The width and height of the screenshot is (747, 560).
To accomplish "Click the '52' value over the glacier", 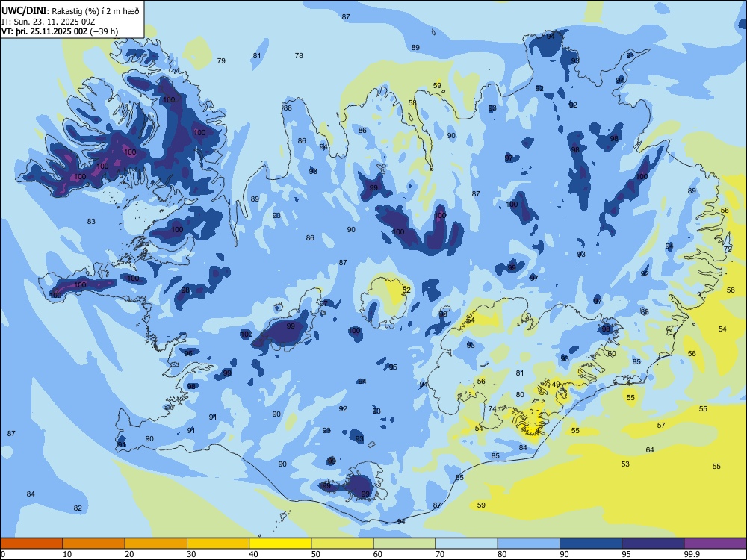I will 406,290.
